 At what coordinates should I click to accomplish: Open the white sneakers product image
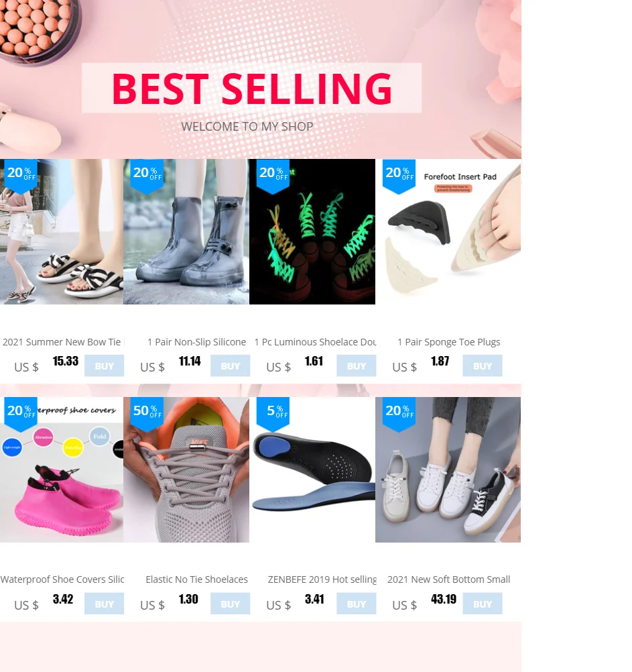click(448, 469)
